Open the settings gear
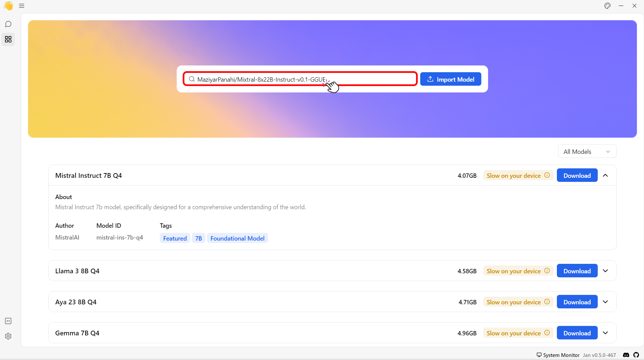This screenshot has width=644, height=360. (8, 336)
